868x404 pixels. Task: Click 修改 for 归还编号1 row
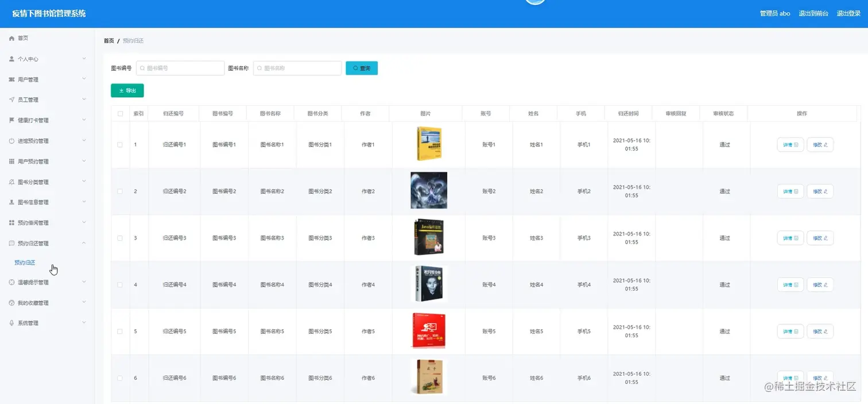[x=820, y=145]
